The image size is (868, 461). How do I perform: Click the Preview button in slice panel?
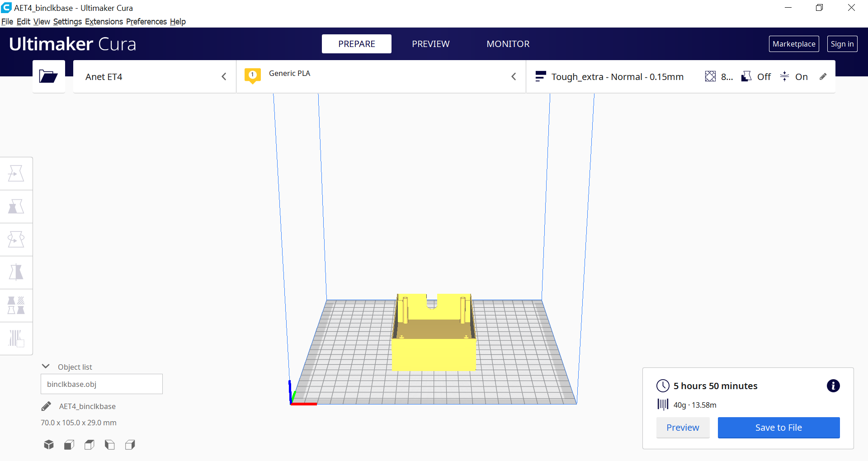[x=683, y=428]
